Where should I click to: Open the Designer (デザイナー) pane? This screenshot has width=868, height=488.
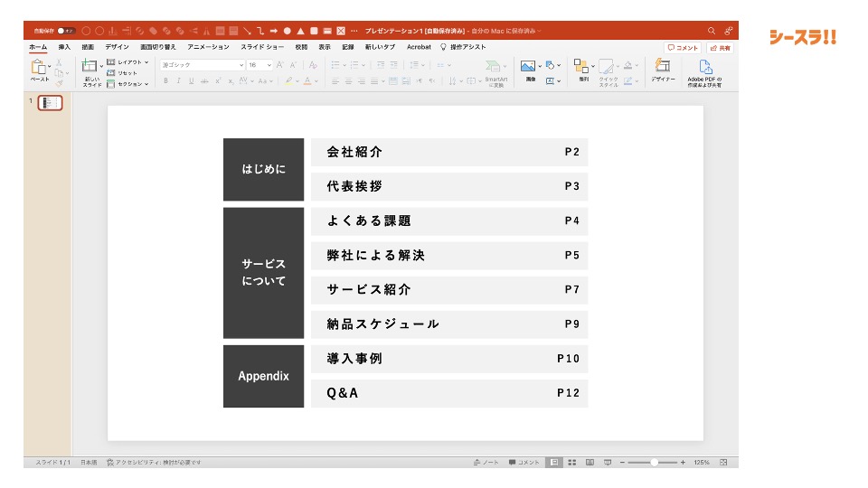point(663,67)
